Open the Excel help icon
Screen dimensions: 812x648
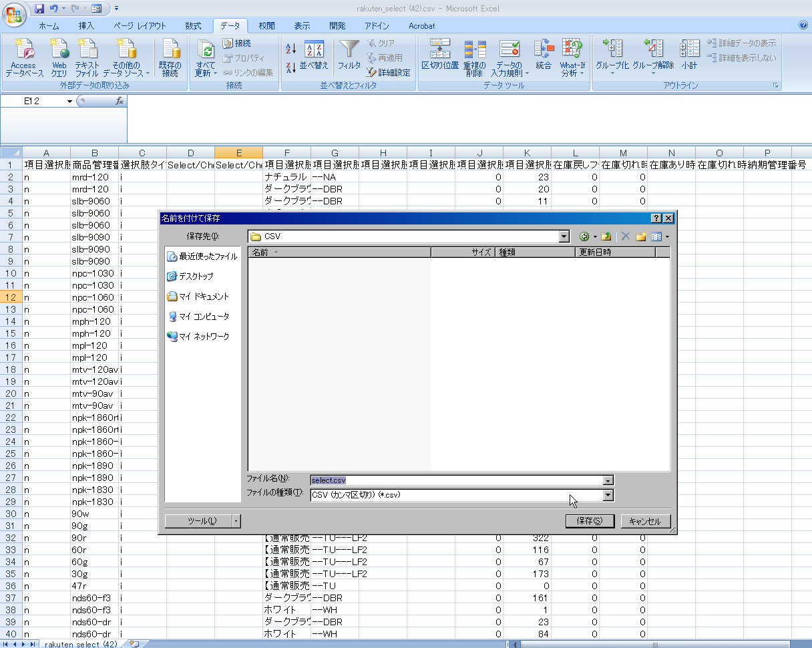click(x=803, y=25)
